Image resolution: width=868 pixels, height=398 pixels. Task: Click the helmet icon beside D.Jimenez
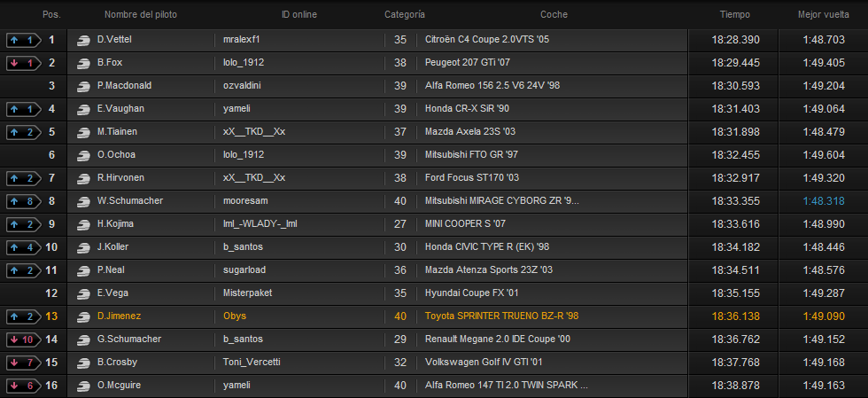pyautogui.click(x=83, y=316)
